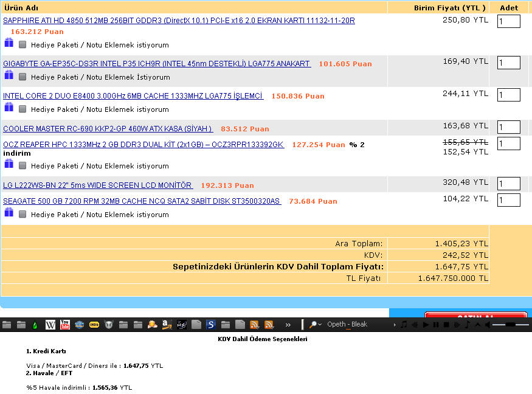
Task: Stop the music playback
Action: (446, 325)
